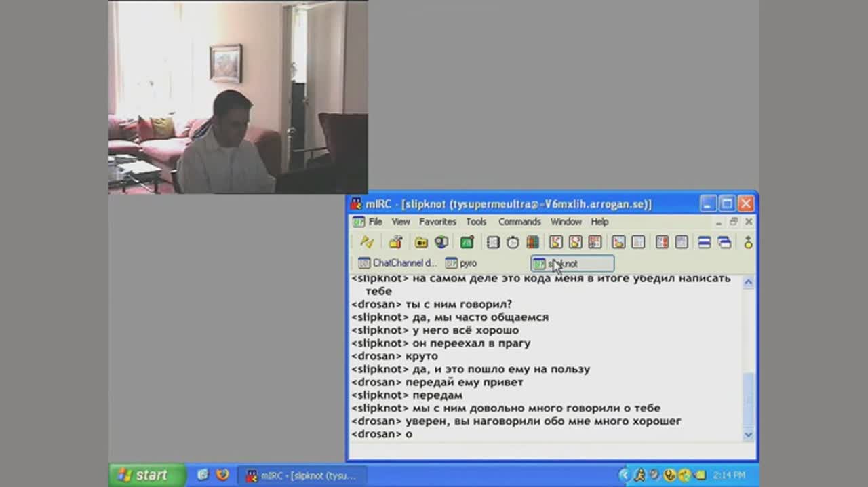Switch to the ChatChannel window tab
The image size is (868, 487).
point(397,263)
